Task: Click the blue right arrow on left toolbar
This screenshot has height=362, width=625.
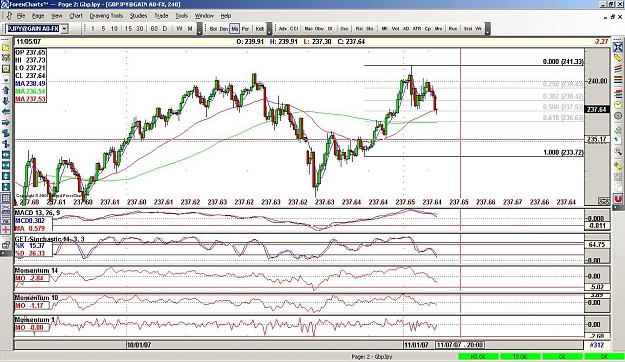Action: point(6,122)
